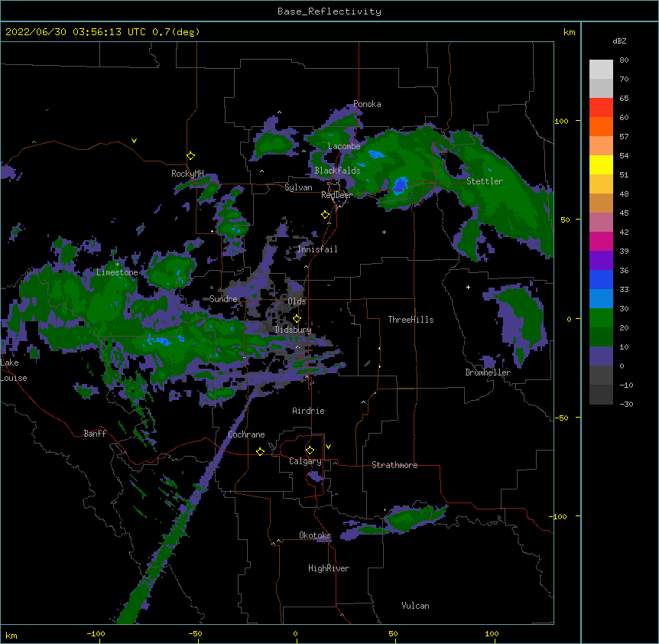The width and height of the screenshot is (659, 644).
Task: Click the Ponoka city label
Action: pyautogui.click(x=367, y=104)
